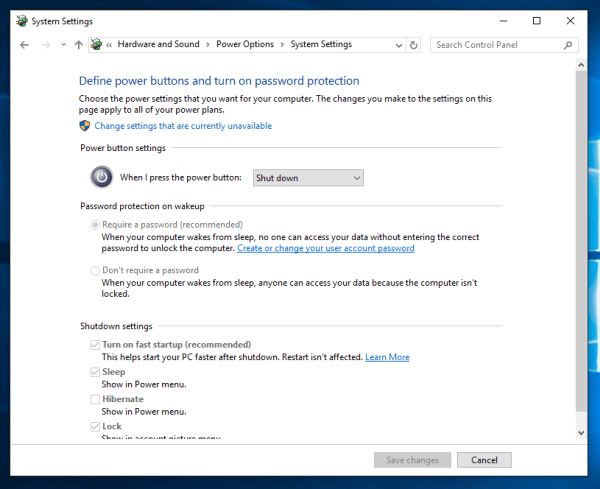Toggle the Sleep checkbox

click(x=95, y=372)
